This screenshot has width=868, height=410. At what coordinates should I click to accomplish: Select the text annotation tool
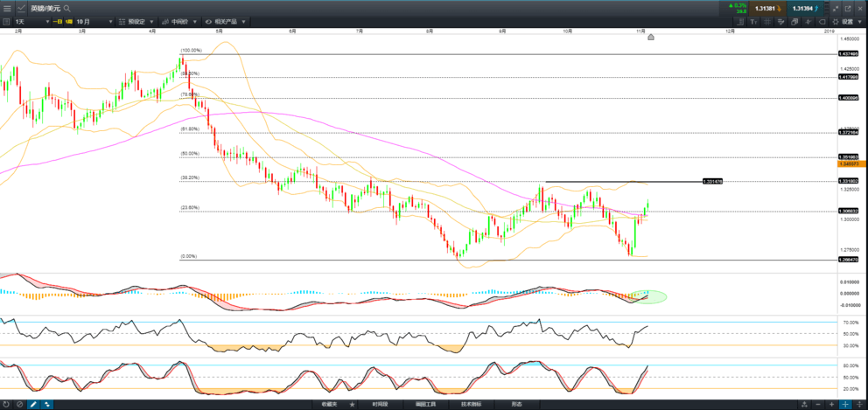(754, 22)
